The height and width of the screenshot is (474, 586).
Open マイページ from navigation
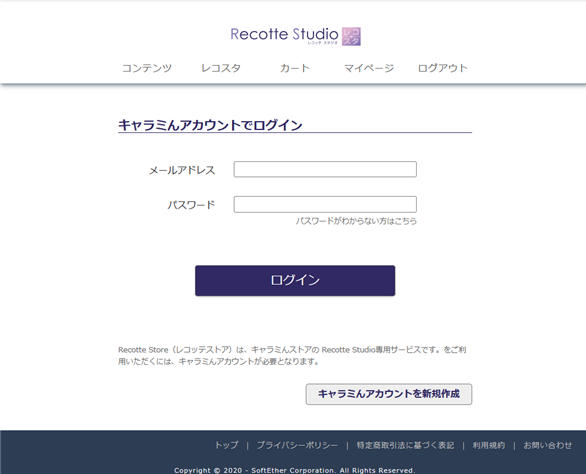pos(369,68)
